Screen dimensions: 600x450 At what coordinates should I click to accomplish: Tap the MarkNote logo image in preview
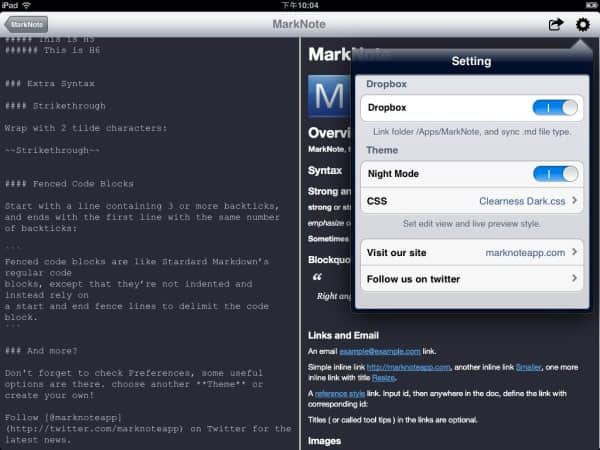point(329,96)
